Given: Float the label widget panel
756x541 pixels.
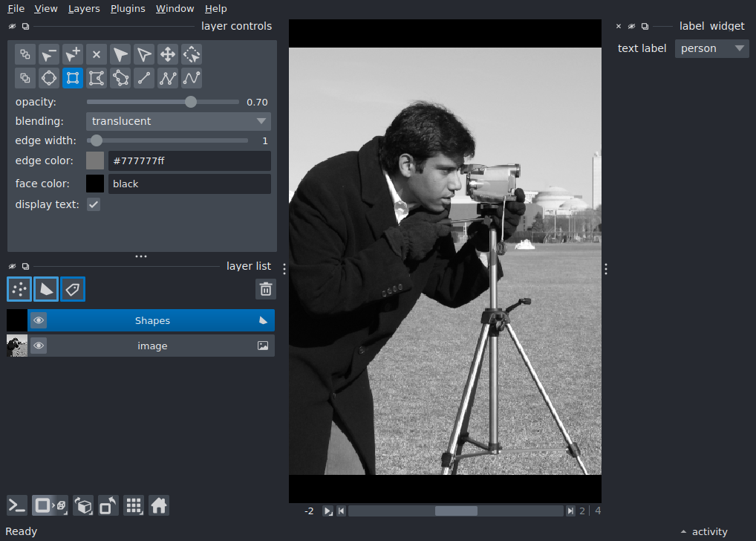Looking at the screenshot, I should click(645, 26).
